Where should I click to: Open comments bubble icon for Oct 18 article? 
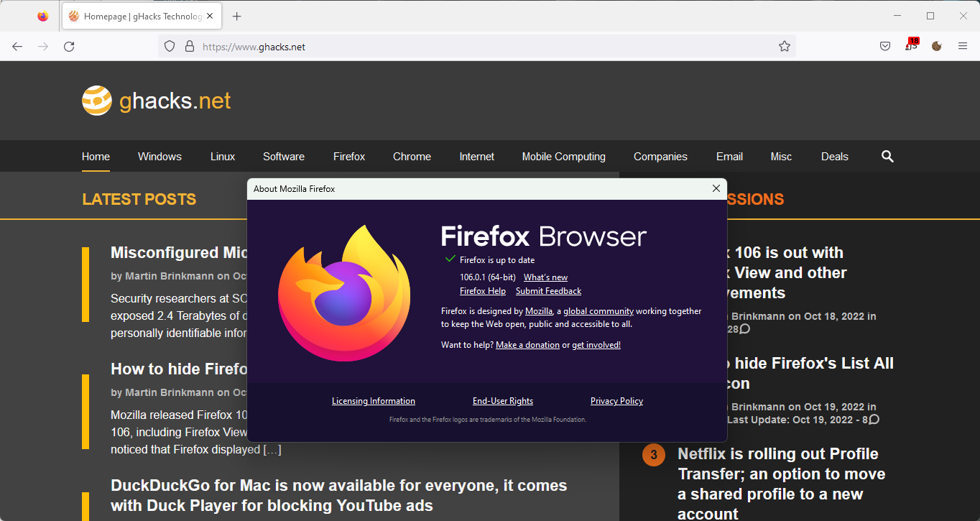click(x=745, y=329)
